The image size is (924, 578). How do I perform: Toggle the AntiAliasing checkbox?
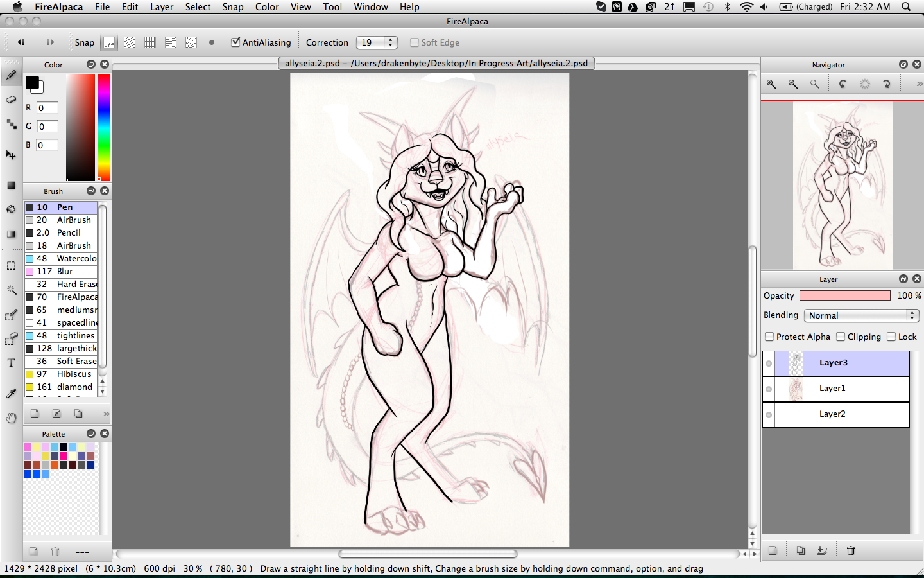click(235, 42)
